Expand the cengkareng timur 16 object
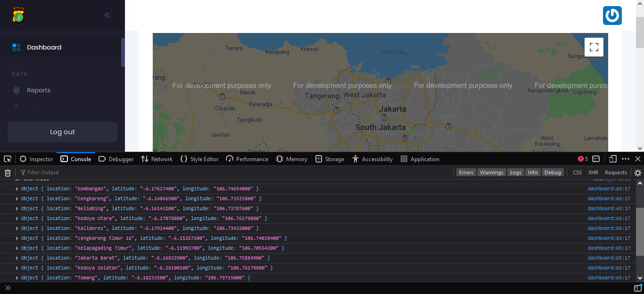This screenshot has height=294, width=644. pos(17,238)
